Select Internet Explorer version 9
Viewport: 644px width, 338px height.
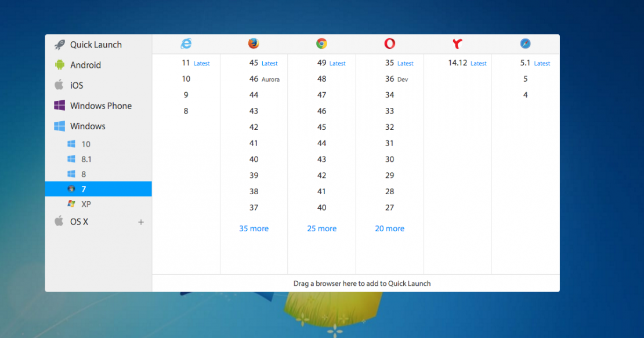click(x=186, y=95)
